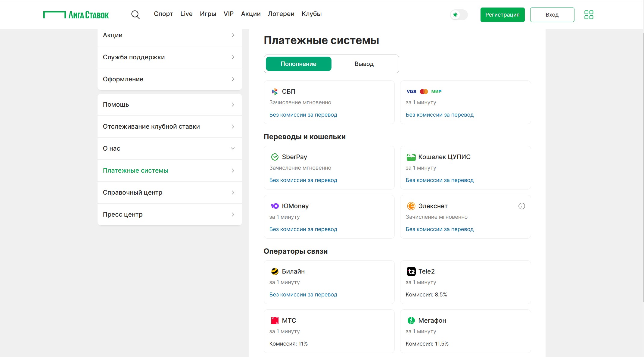Open Справочный центр chevron

tap(233, 193)
